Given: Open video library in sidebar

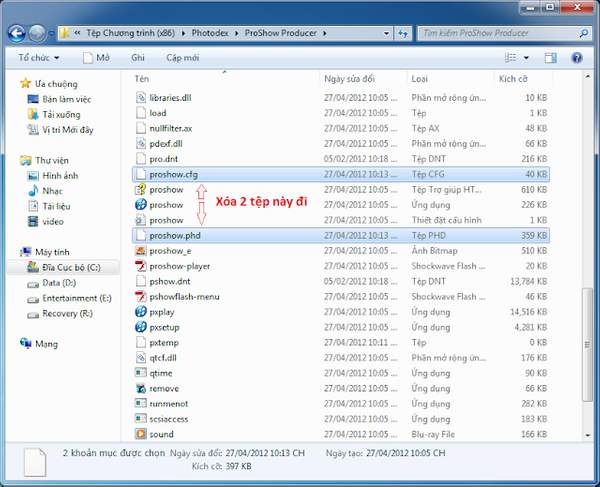Looking at the screenshot, I should 46,222.
